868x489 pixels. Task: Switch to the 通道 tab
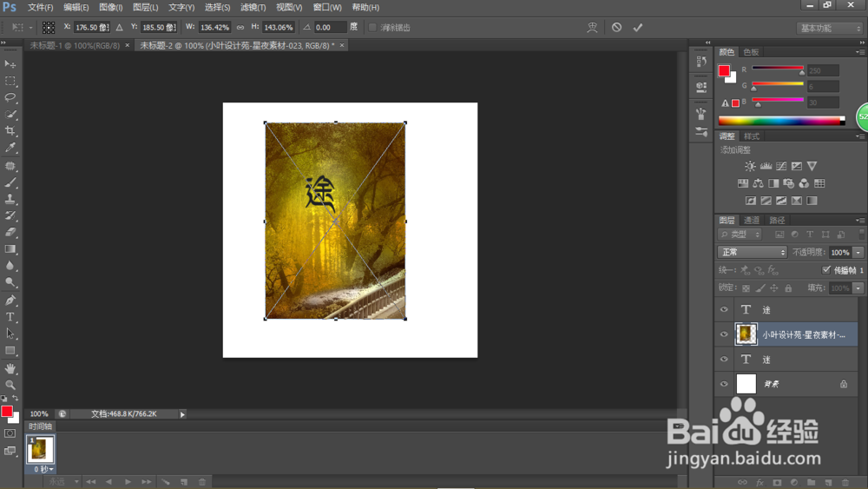pos(751,220)
